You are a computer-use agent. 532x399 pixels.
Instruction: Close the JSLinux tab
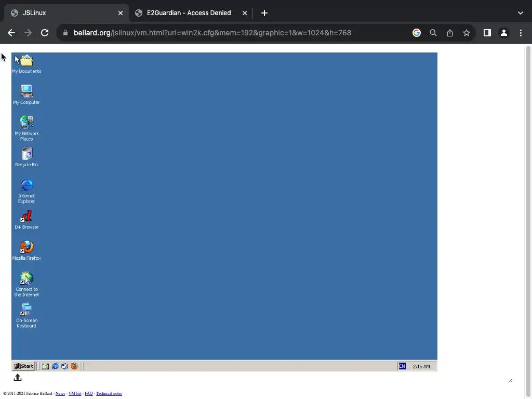coord(121,13)
